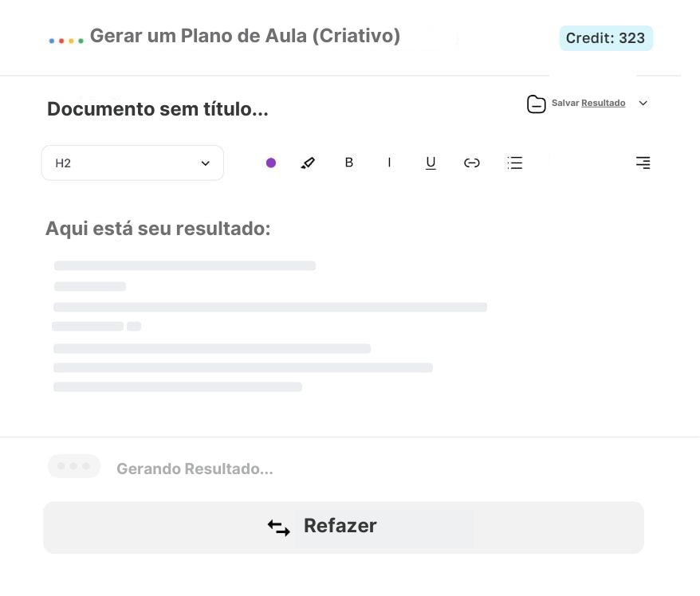
Task: Insert a hyperlink
Action: coord(472,163)
